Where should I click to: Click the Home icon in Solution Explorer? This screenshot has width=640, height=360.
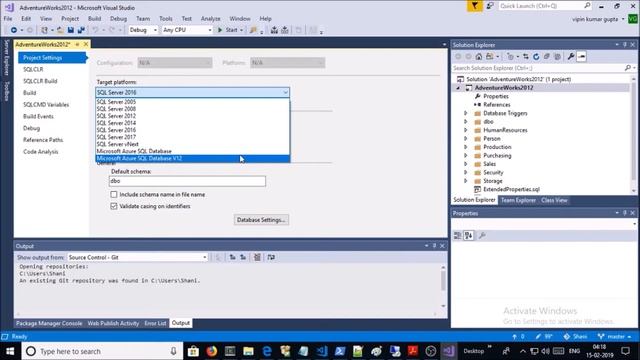pos(479,56)
